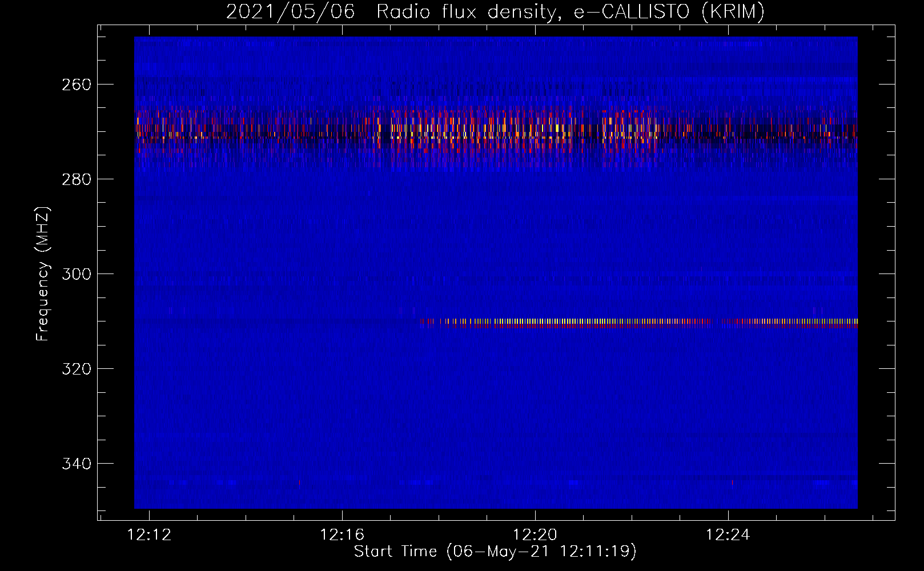This screenshot has height=571, width=924.
Task: Click the 12:16 time tick label
Action: tap(342, 535)
